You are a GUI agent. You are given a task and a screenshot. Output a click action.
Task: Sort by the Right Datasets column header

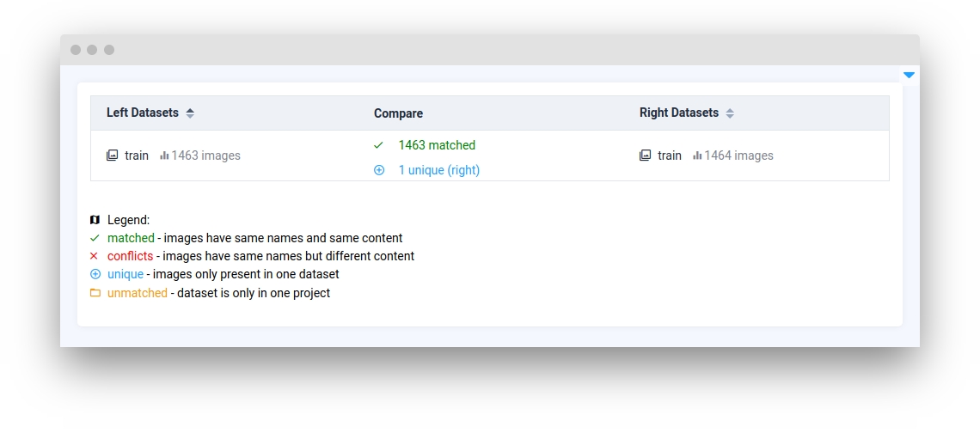[678, 113]
